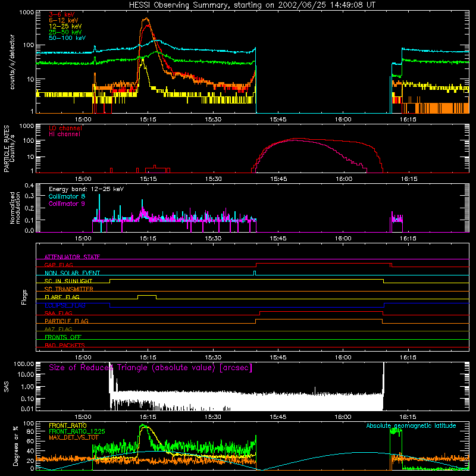This screenshot has height=476, width=476.
Task: Click the SC_TRANSMITTER flag label
Action: 69,289
